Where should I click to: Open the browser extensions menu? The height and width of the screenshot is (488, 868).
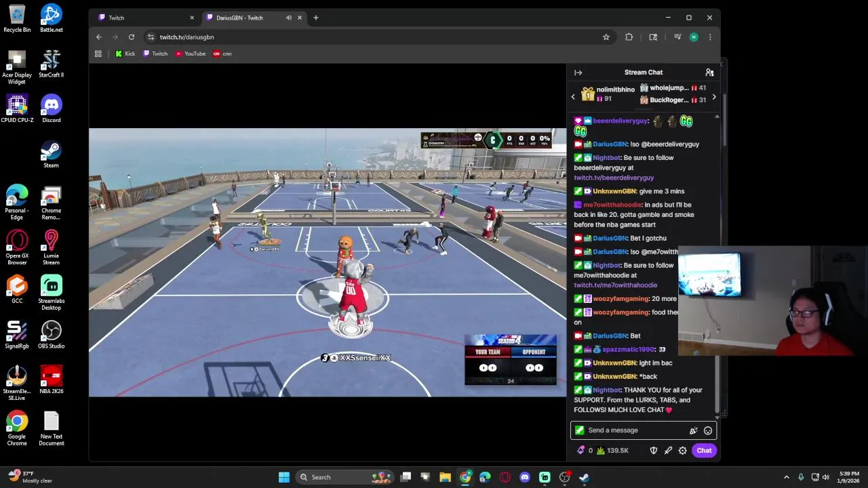point(629,37)
